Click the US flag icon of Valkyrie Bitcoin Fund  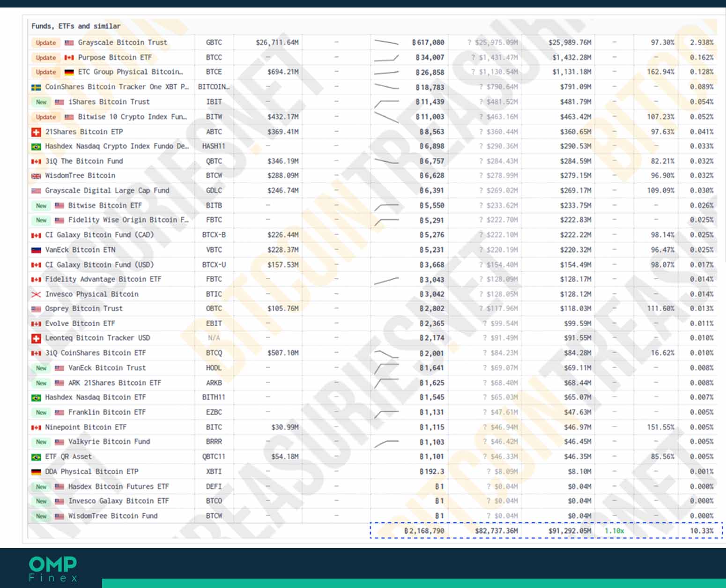(x=59, y=442)
